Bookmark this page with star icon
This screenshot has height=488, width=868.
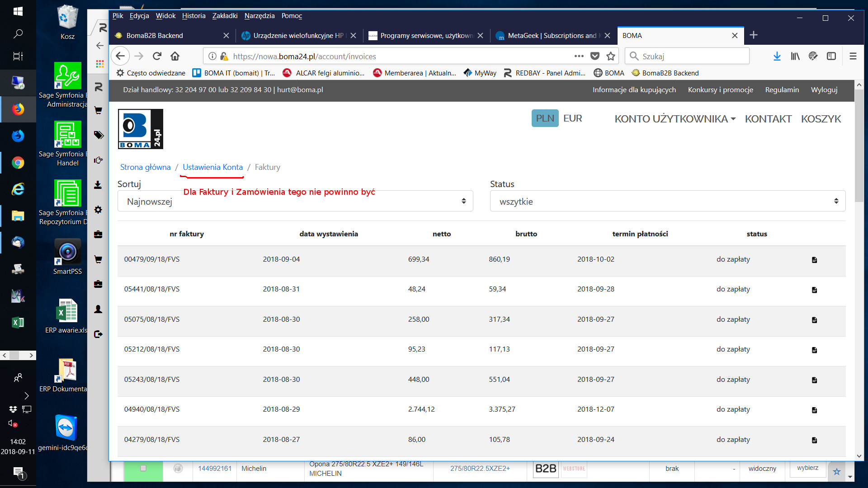click(x=611, y=56)
